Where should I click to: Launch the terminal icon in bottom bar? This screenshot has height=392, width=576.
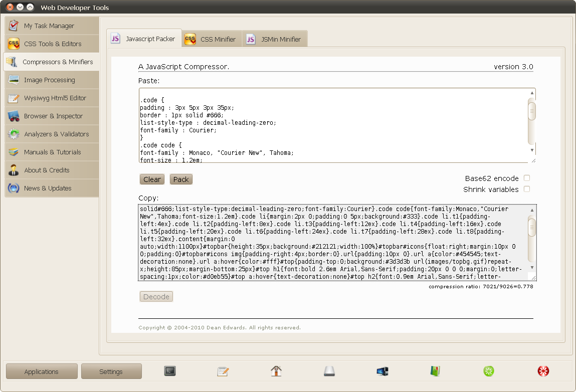click(170, 371)
